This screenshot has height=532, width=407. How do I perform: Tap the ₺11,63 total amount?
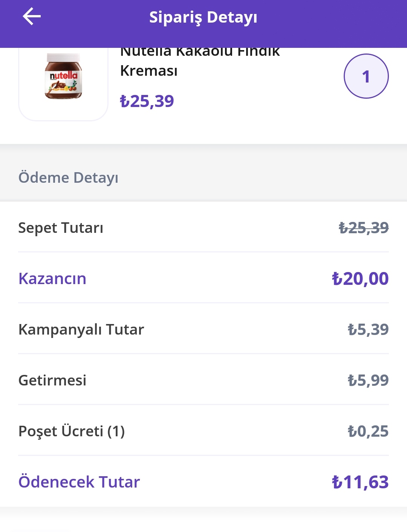(360, 482)
